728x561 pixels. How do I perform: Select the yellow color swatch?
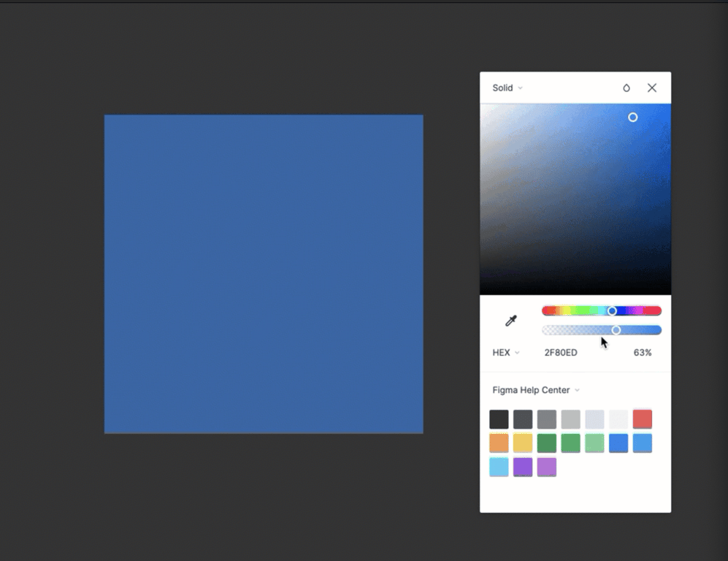coord(523,443)
